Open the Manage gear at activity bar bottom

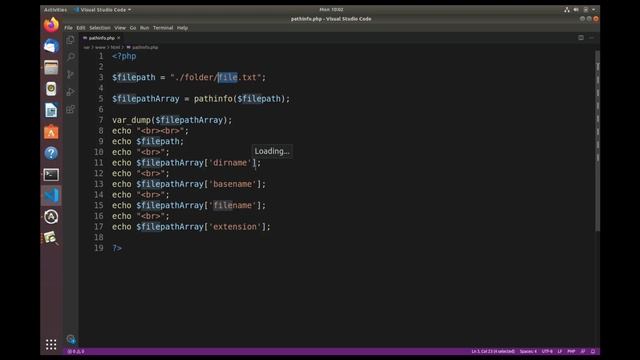(71, 339)
